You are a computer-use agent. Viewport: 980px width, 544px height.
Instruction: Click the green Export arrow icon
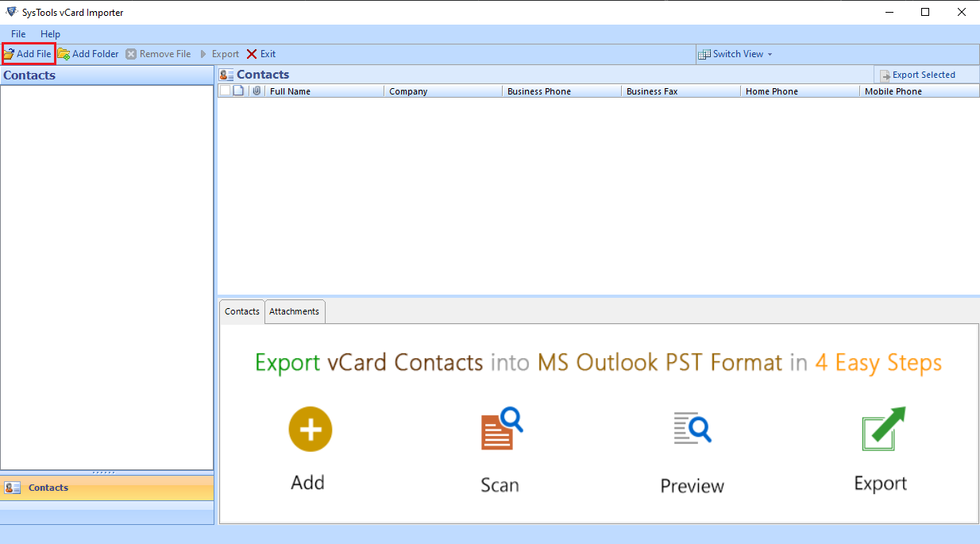pos(884,429)
